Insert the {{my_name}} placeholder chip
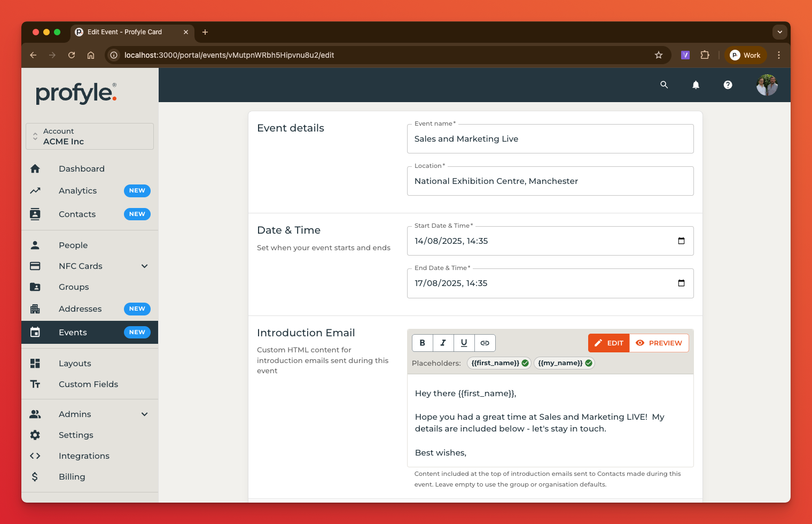 (x=564, y=363)
